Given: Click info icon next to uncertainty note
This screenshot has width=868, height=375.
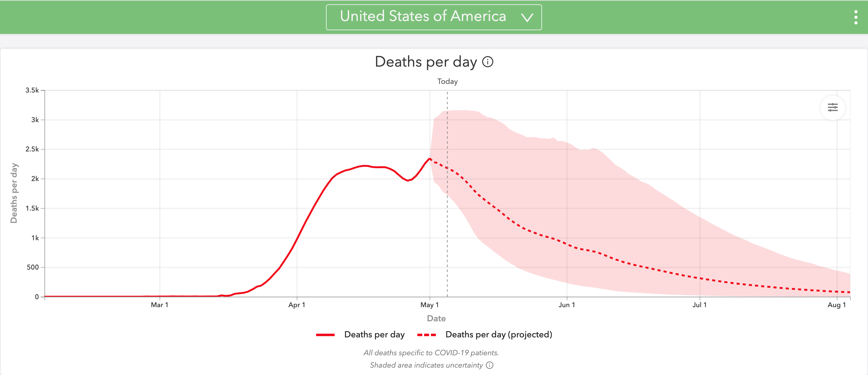Looking at the screenshot, I should [x=490, y=365].
